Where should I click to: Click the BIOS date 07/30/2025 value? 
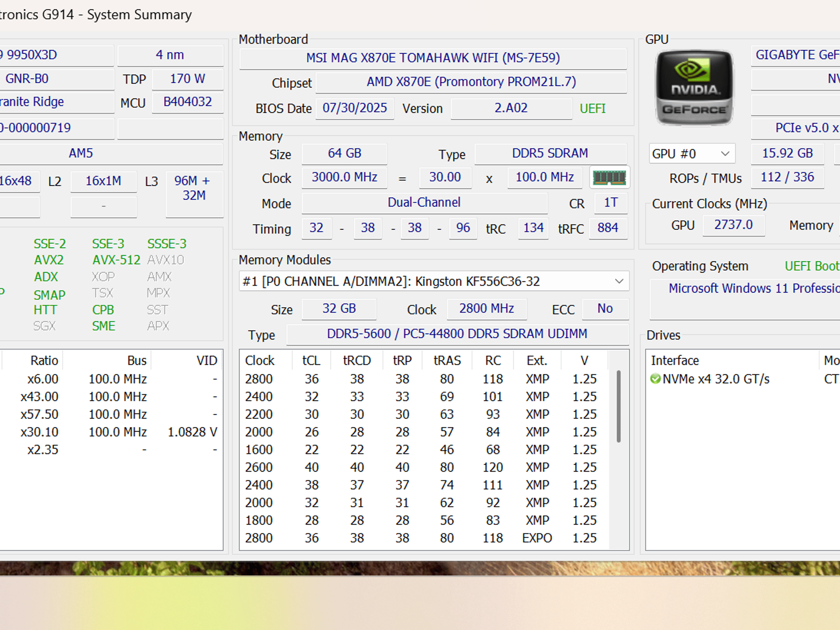(x=355, y=108)
